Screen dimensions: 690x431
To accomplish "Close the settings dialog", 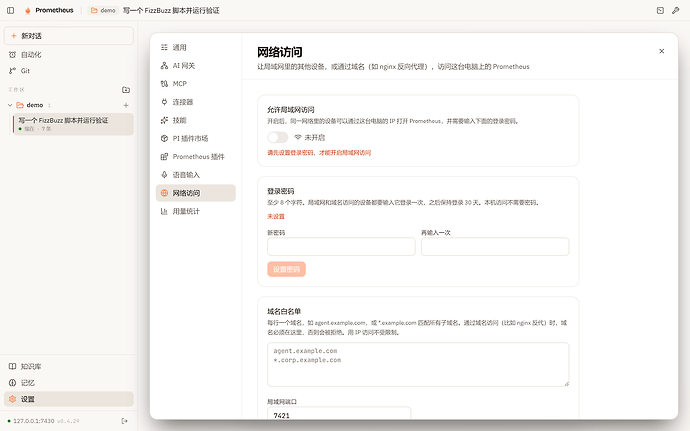I will (x=661, y=51).
